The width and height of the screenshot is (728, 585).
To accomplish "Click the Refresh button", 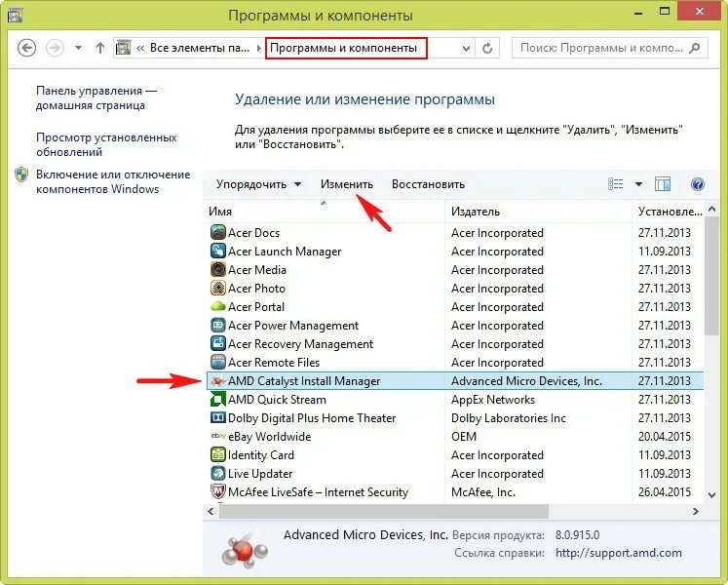I will click(487, 49).
